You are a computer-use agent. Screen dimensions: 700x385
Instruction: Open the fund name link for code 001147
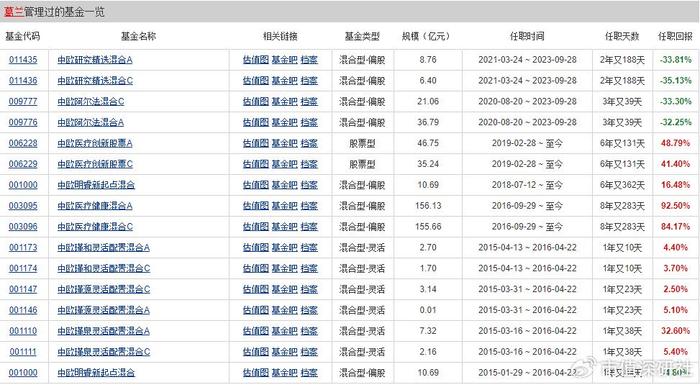pos(104,289)
